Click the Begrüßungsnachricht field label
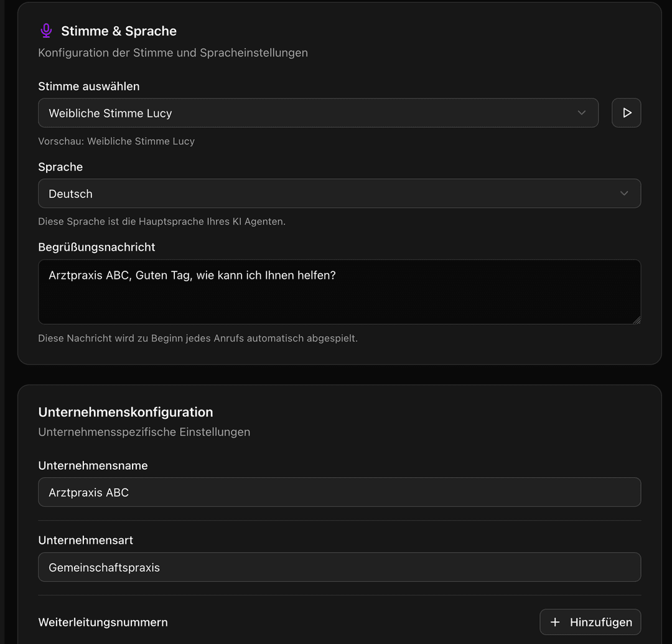This screenshot has width=672, height=644. point(96,247)
